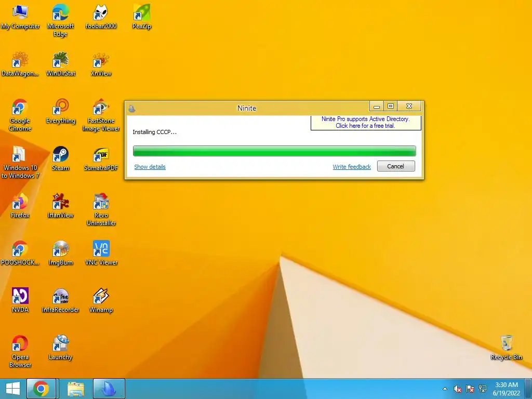The height and width of the screenshot is (399, 532).
Task: Open Everything search shortcut
Action: pos(60,112)
